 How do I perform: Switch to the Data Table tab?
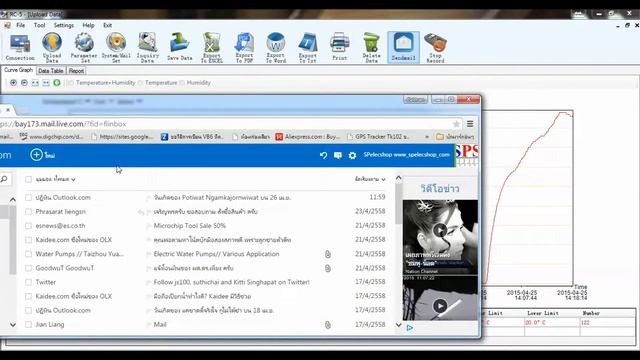51,71
